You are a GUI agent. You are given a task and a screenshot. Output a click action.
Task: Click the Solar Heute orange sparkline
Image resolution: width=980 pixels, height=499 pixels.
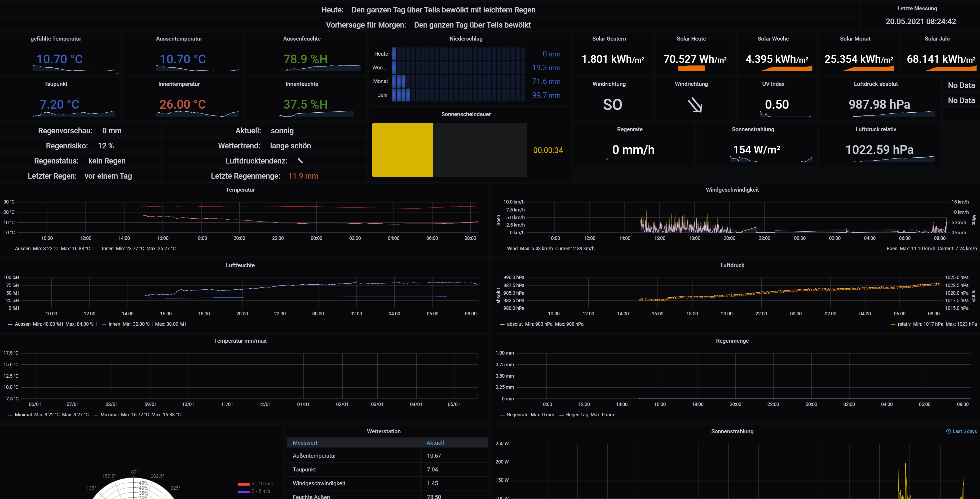point(691,68)
